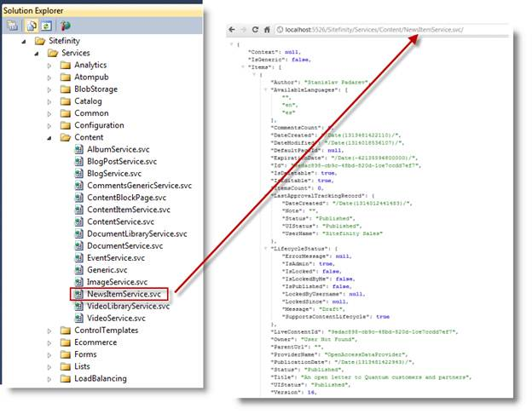Click the Common folder icon
The image size is (532, 414).
click(65, 113)
